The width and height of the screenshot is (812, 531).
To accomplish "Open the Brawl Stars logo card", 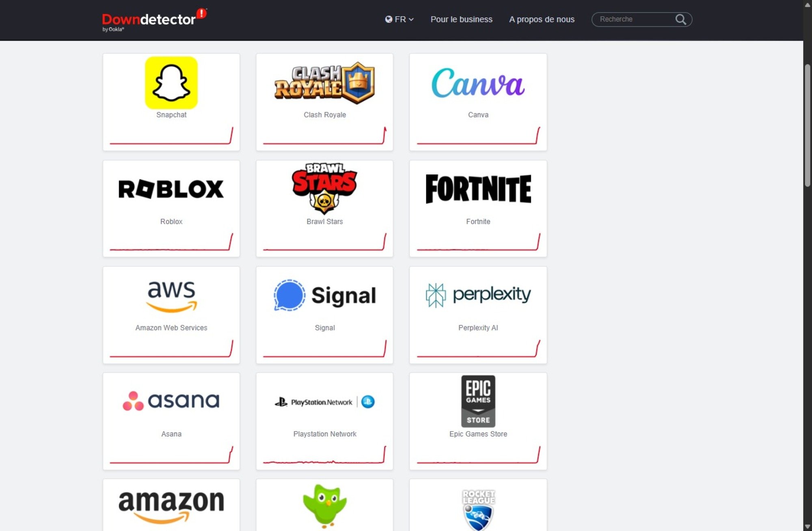I will click(324, 189).
